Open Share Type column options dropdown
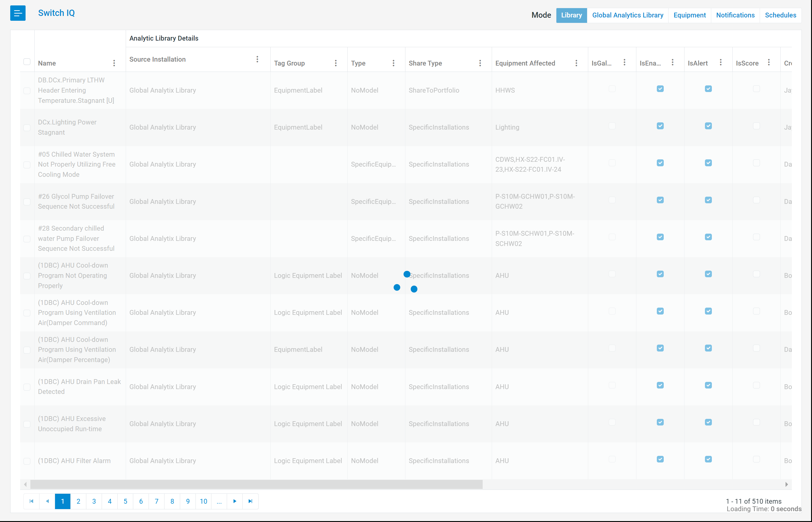 click(480, 63)
